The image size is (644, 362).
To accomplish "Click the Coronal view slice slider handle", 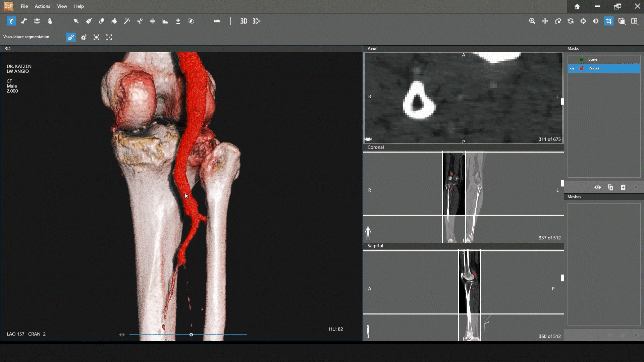I will pyautogui.click(x=562, y=183).
